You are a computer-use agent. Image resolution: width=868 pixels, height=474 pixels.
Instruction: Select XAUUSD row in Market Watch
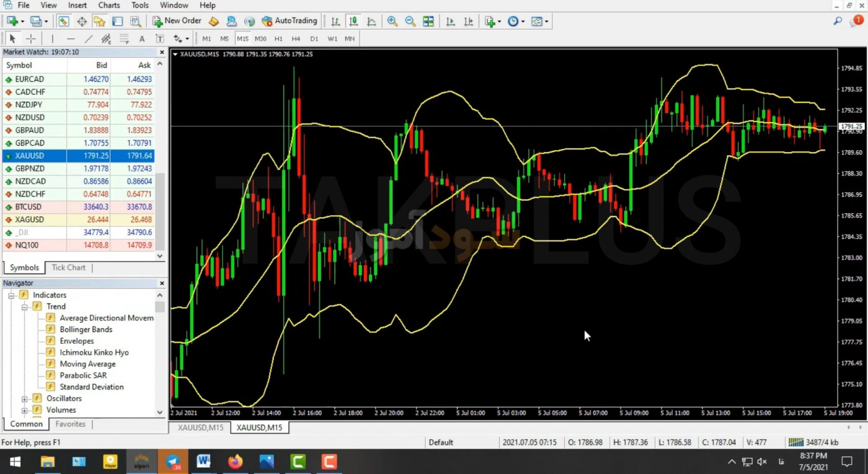pos(79,156)
